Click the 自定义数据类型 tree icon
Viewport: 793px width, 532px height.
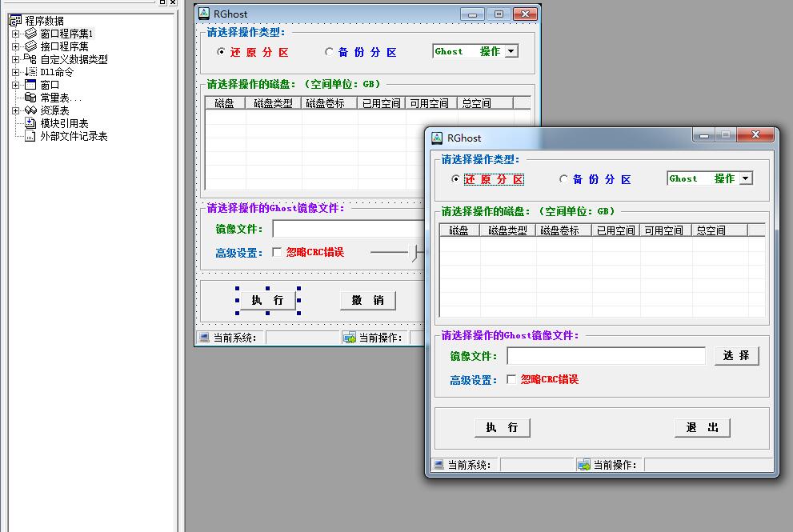click(x=30, y=59)
